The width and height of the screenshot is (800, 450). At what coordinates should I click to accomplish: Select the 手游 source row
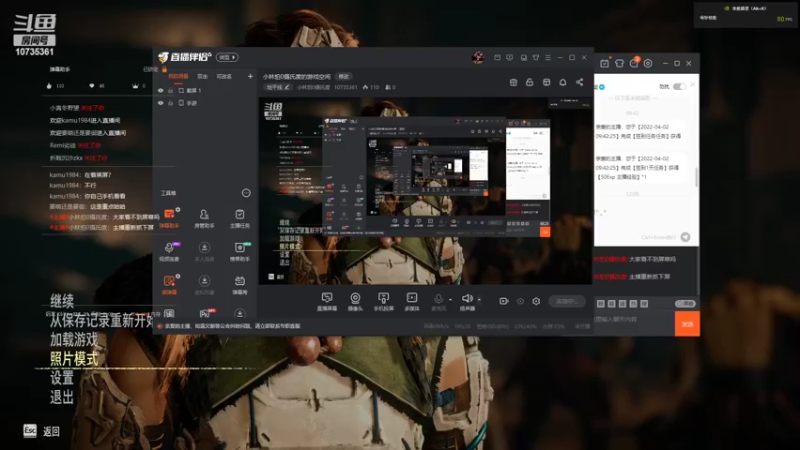point(204,103)
